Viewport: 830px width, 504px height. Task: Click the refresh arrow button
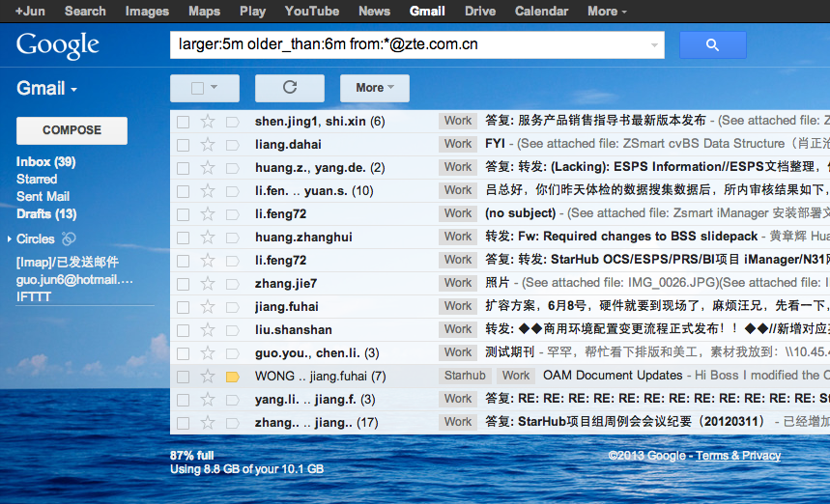click(289, 88)
